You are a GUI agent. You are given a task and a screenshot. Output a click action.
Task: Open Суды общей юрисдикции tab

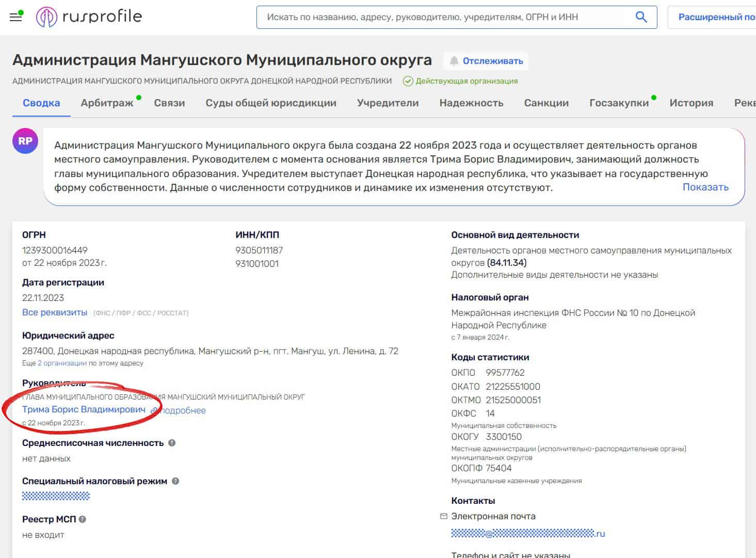coord(271,103)
